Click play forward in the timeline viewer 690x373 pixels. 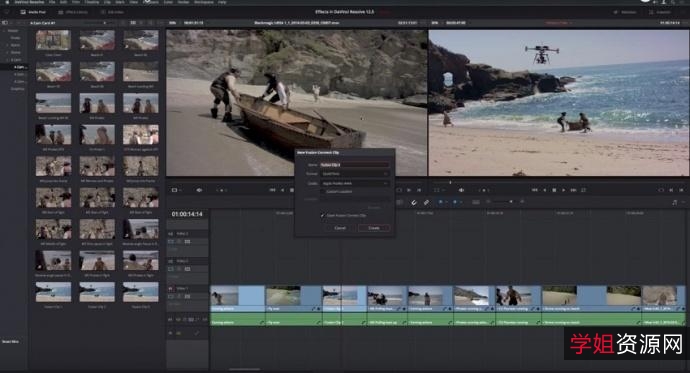click(564, 190)
